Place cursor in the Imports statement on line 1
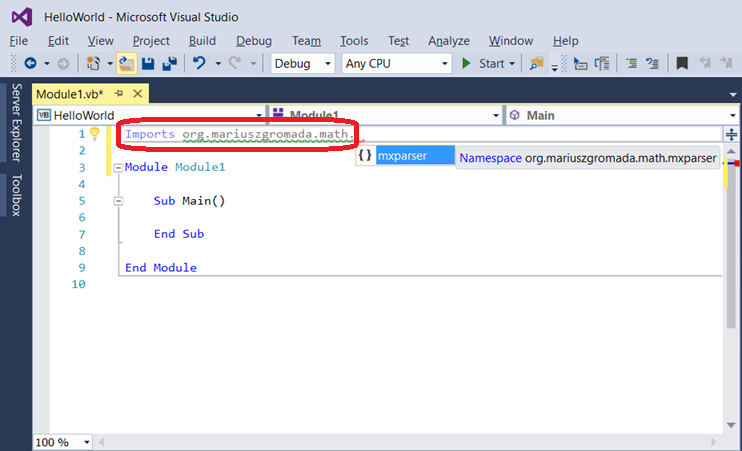This screenshot has height=451, width=742. pyautogui.click(x=239, y=134)
